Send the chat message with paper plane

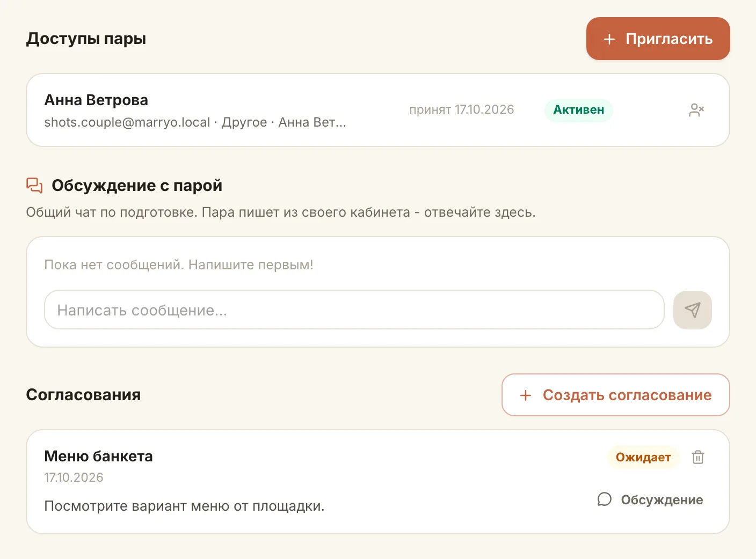tap(693, 310)
